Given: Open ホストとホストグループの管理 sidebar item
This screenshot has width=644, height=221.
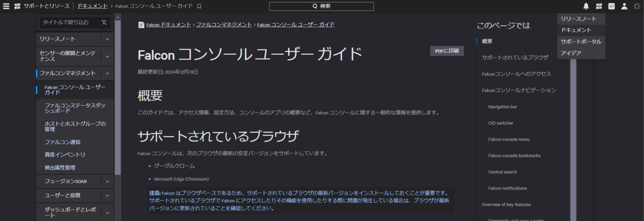Looking at the screenshot, I should coord(74,126).
